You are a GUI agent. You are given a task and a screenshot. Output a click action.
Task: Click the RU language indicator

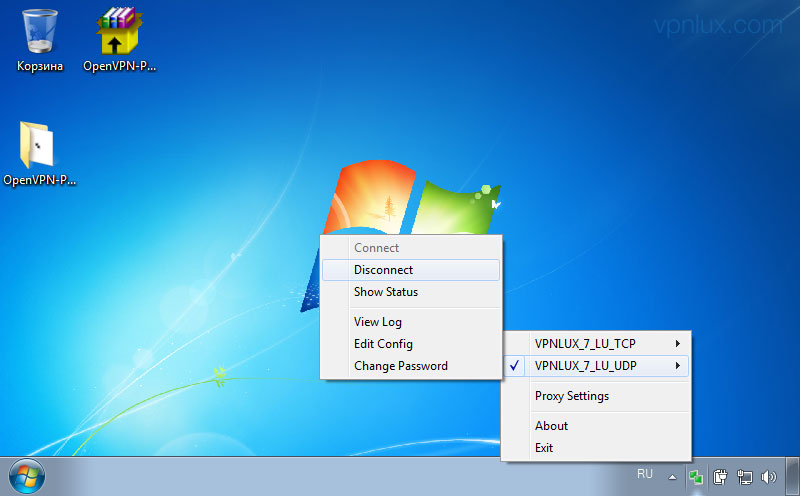pos(644,474)
